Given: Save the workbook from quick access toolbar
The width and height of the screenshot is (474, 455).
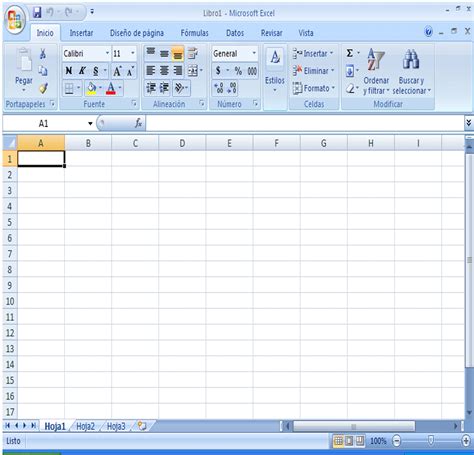Looking at the screenshot, I should 37,13.
